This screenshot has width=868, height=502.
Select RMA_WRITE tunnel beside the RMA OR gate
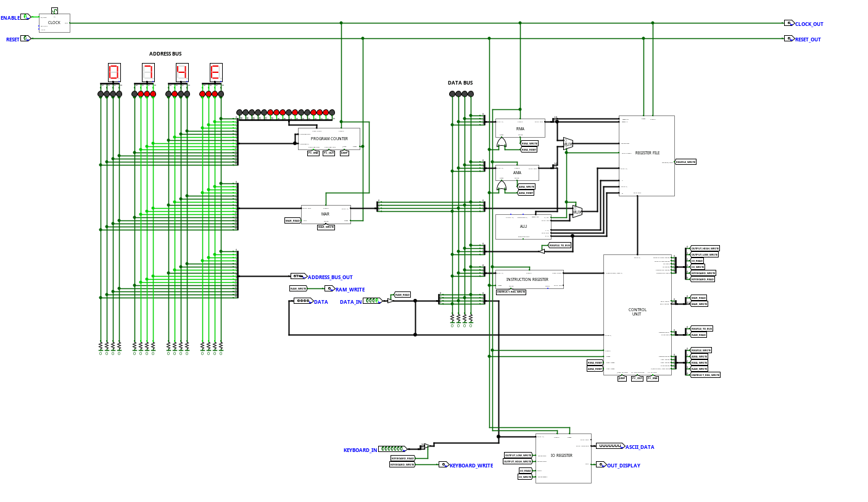pos(529,143)
